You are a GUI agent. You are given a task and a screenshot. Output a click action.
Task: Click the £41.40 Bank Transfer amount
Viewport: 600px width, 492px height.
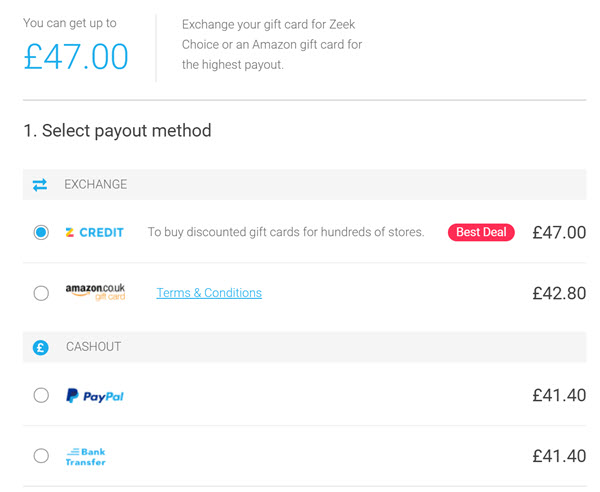point(559,456)
